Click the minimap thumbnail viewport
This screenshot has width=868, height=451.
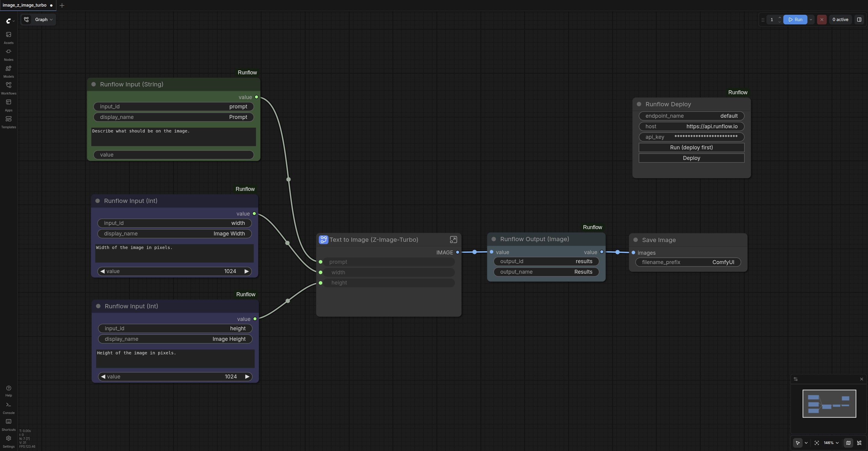[829, 403]
